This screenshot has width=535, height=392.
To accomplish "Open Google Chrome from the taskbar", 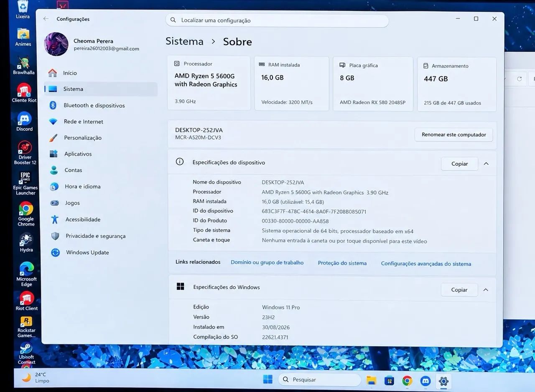I will (407, 380).
